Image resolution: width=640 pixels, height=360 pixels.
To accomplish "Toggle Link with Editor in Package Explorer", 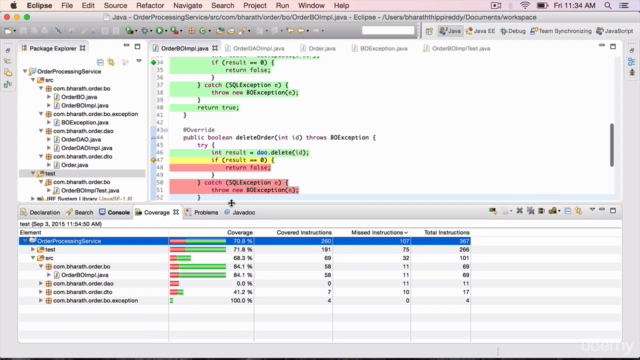I will [x=111, y=62].
